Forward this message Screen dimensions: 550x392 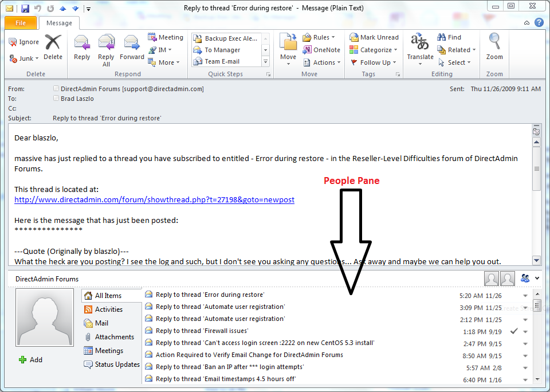[x=132, y=48]
